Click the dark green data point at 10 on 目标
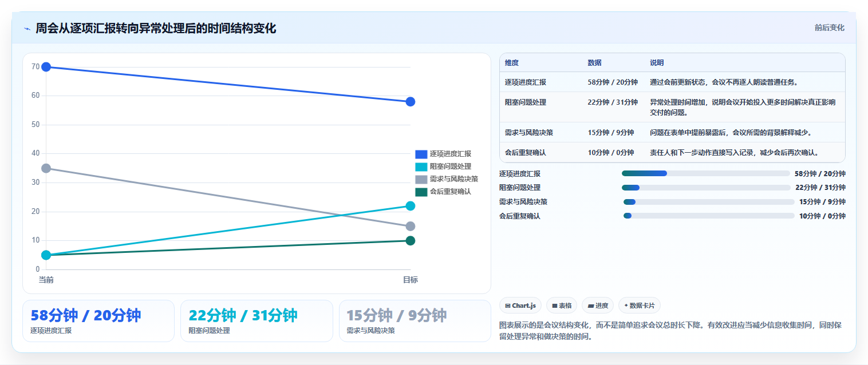The width and height of the screenshot is (868, 365). click(x=411, y=240)
